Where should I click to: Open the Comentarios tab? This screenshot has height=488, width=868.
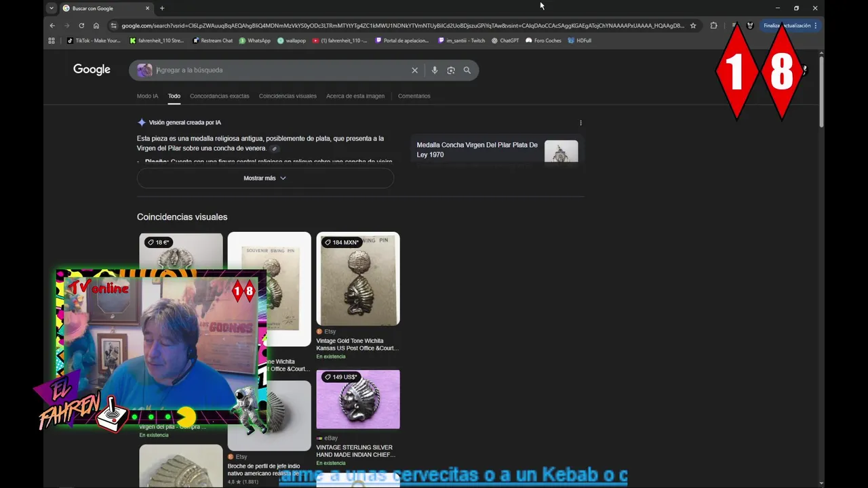point(414,96)
